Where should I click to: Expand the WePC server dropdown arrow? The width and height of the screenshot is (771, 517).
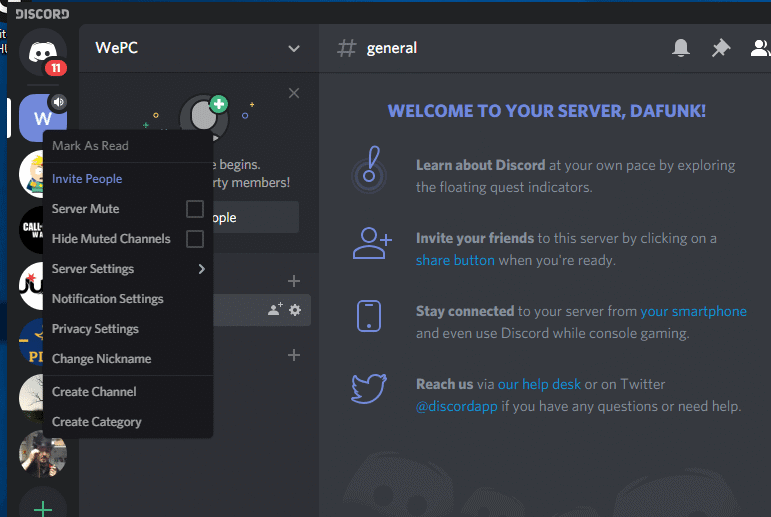coord(294,48)
